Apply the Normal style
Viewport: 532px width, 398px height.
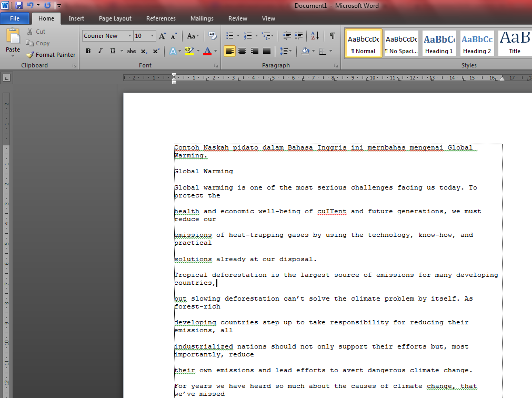[364, 43]
